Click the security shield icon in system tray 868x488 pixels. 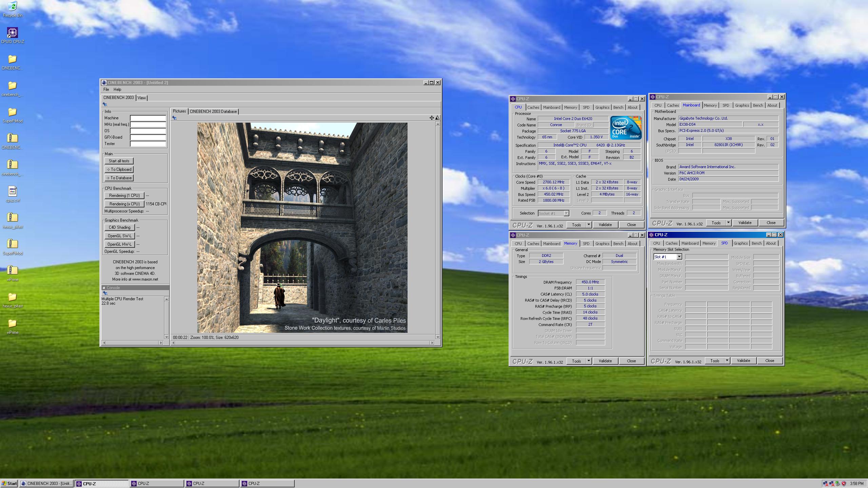tap(844, 484)
